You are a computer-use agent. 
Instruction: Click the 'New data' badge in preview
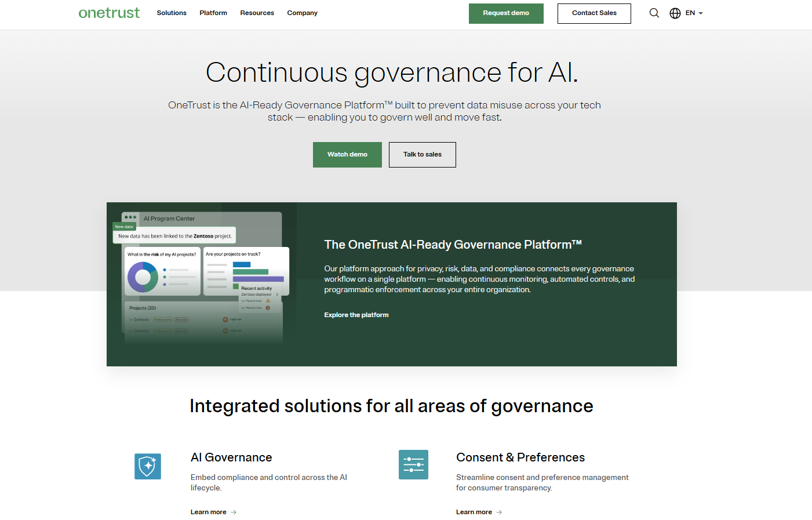[124, 227]
